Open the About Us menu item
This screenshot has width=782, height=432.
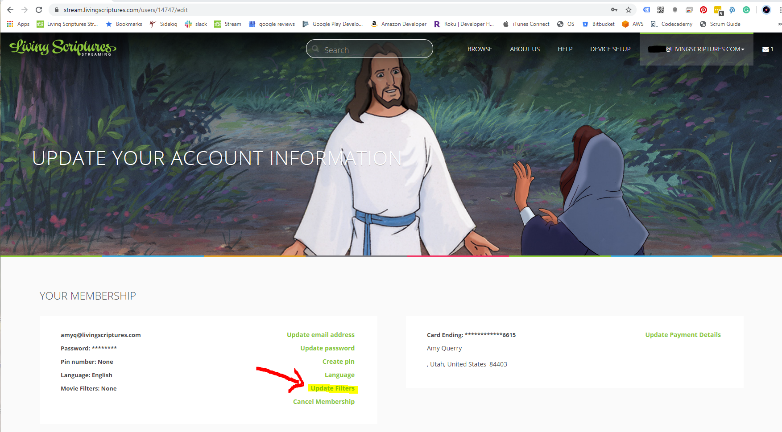(525, 48)
